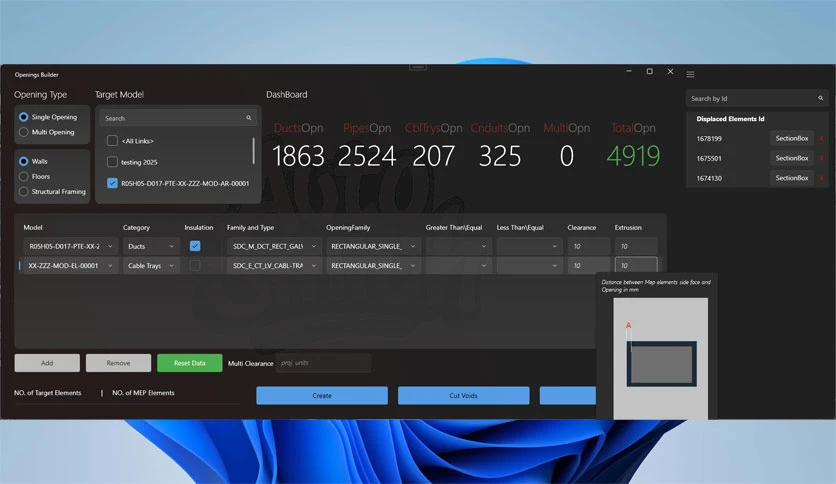Screen dimensions: 836x484
Task: Click the Remove button
Action: pyautogui.click(x=118, y=363)
